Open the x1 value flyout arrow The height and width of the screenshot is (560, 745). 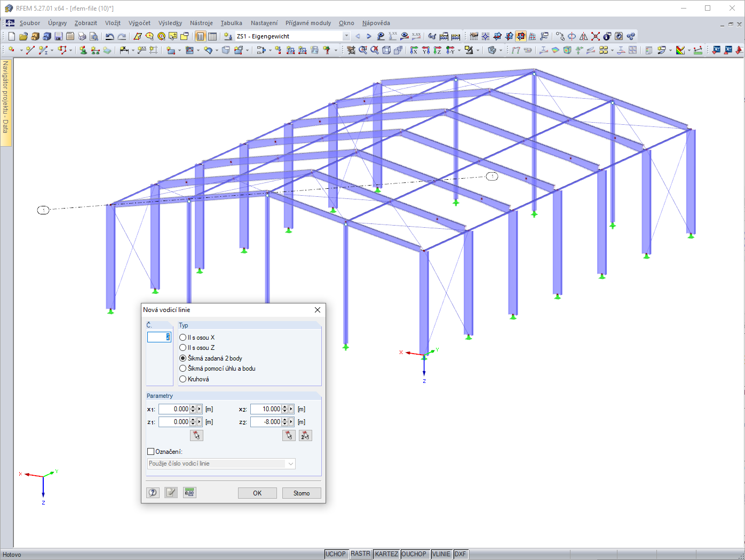point(200,409)
